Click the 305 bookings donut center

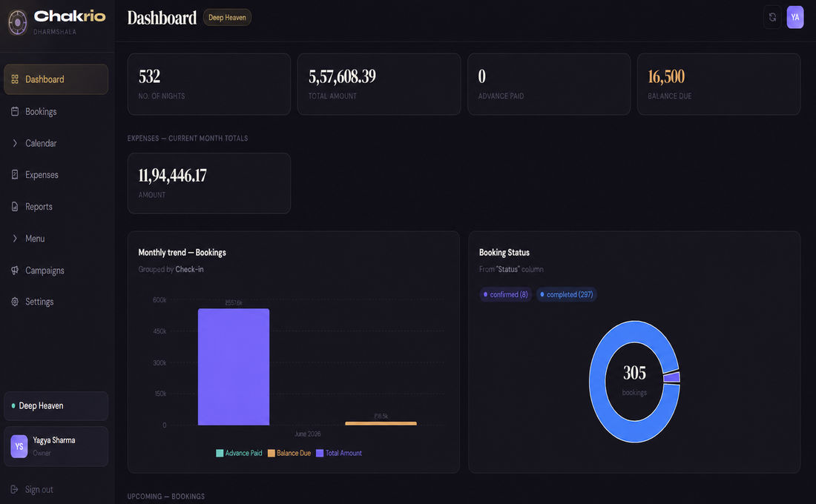[634, 380]
